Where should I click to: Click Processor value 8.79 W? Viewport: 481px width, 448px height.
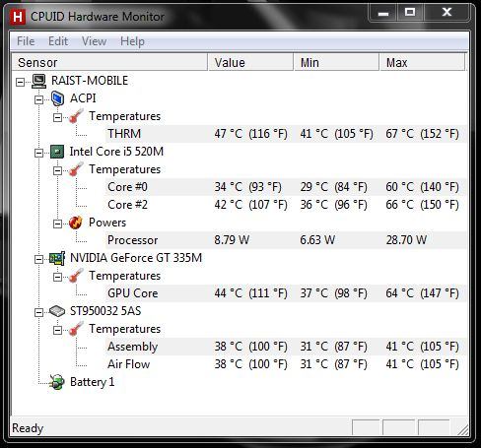click(x=232, y=240)
